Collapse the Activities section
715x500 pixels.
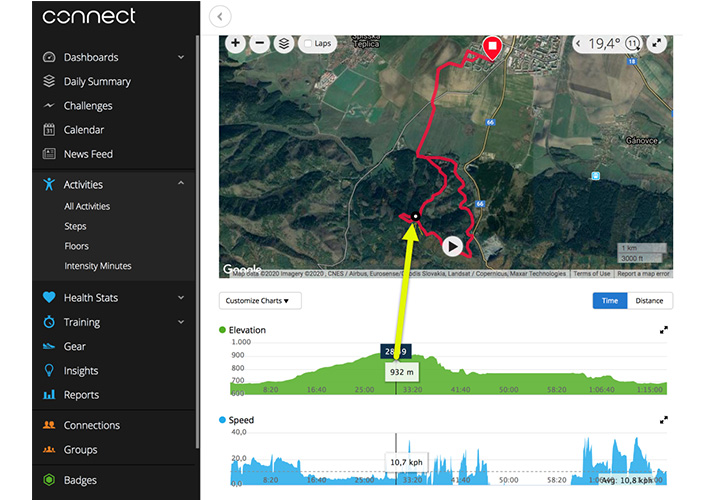(181, 184)
